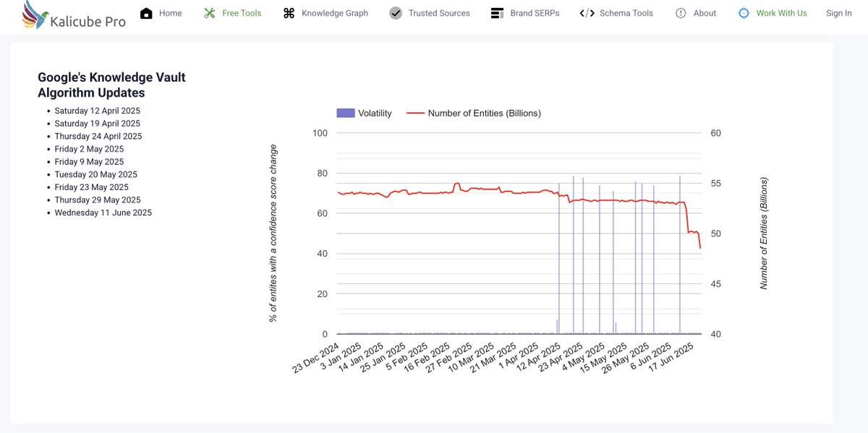Click the Home house icon

(146, 13)
